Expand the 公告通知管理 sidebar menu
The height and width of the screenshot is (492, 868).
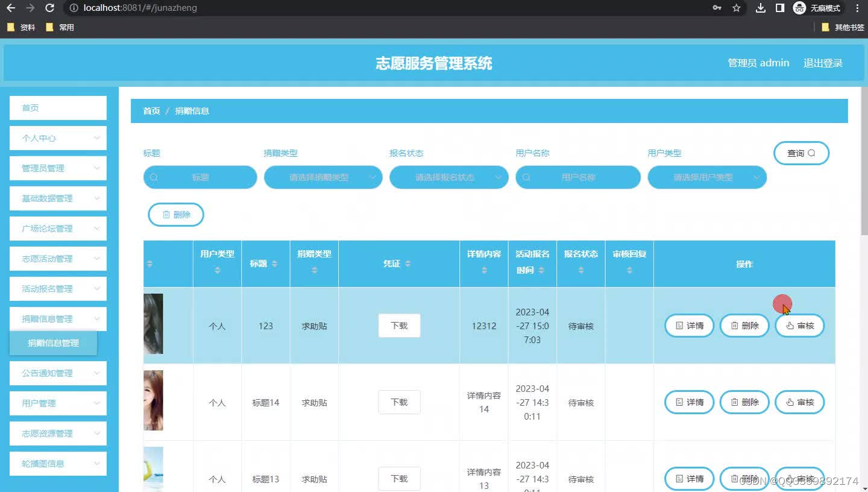58,373
